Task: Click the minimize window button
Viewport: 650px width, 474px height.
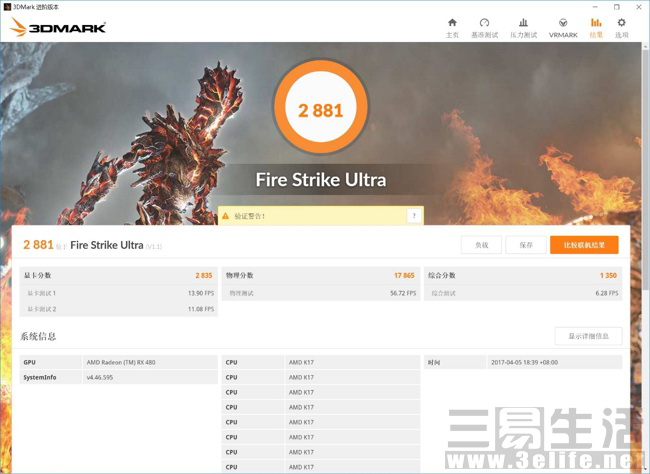Action: (x=595, y=7)
